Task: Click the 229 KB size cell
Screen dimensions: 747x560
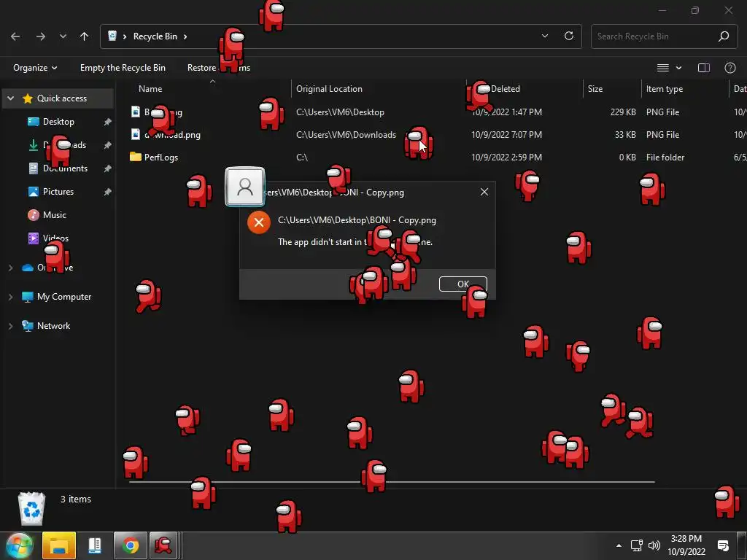Action: [623, 112]
